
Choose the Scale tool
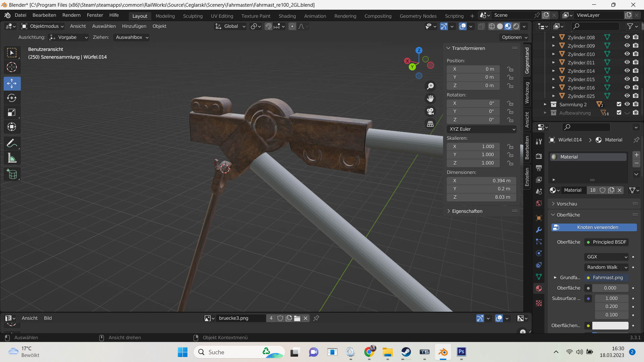[x=12, y=112]
